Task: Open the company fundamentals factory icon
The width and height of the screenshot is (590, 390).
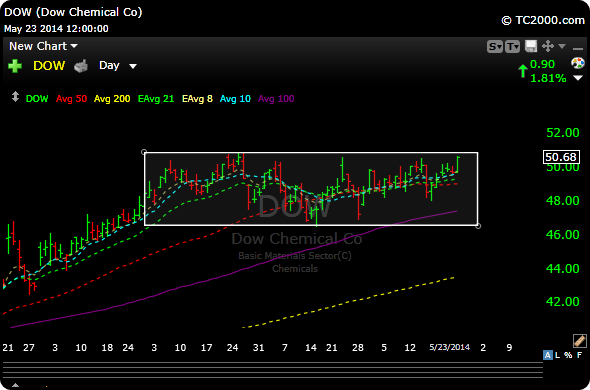Action: (x=81, y=66)
